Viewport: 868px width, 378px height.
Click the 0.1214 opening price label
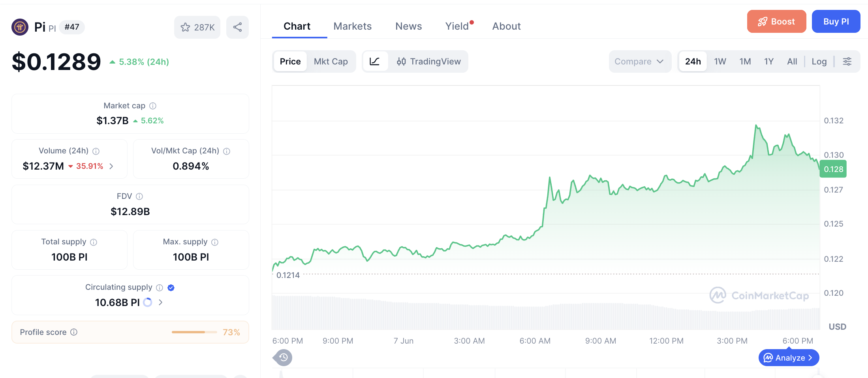288,275
